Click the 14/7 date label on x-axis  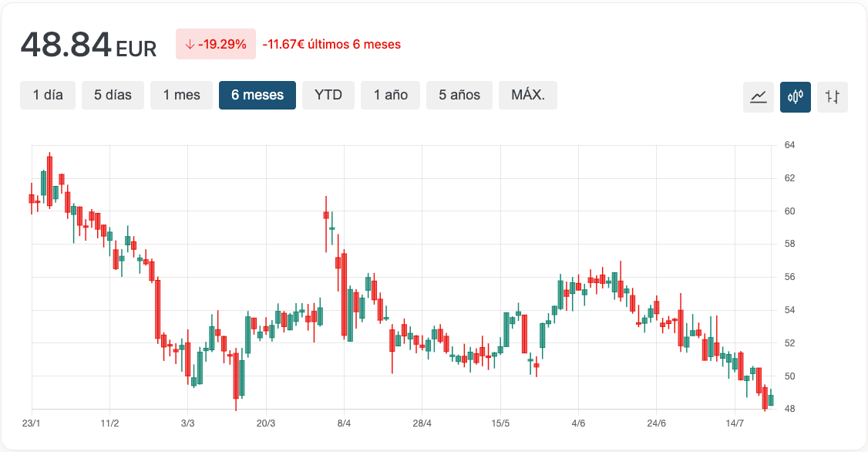[x=735, y=423]
